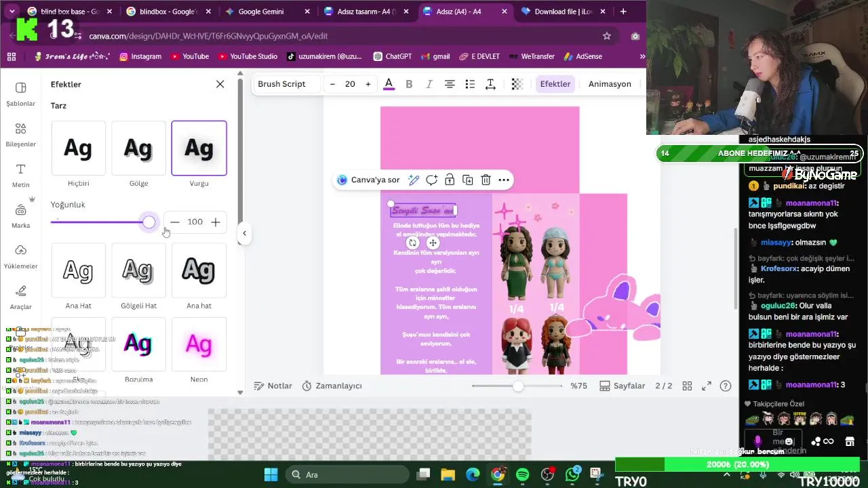Open the Bileşenler sidebar panel

(20, 135)
